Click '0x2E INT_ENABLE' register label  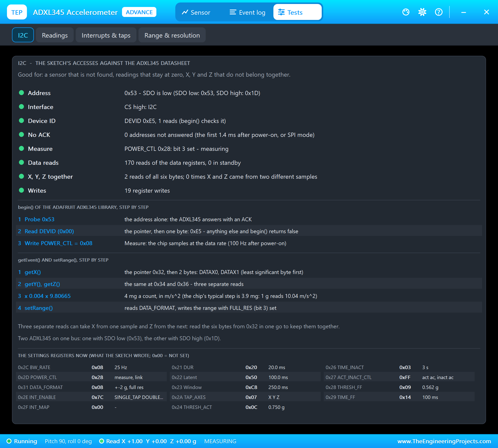(x=37, y=397)
